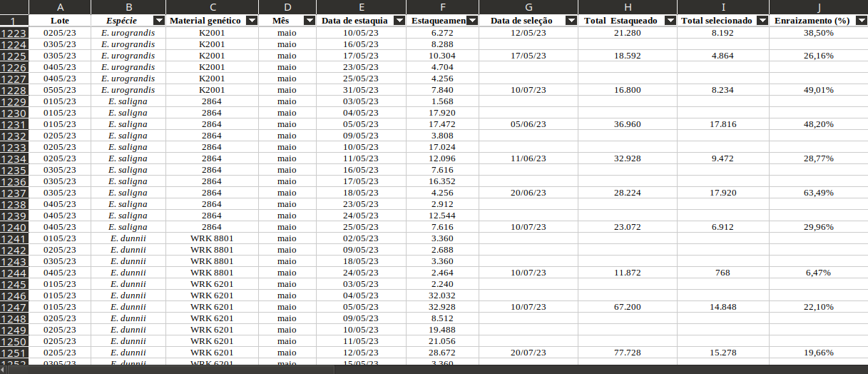This screenshot has width=868, height=374.
Task: Click the scroll-left arrow of horizontal scrollbar
Action: (4, 370)
